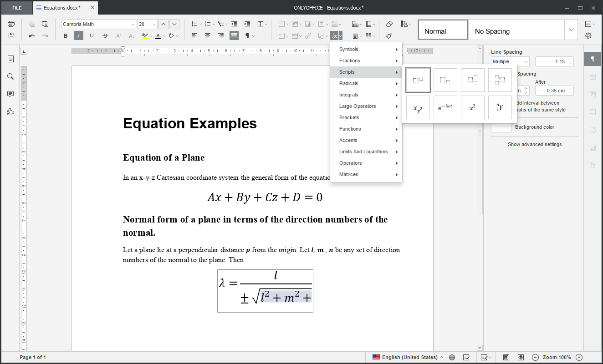603x364 pixels.
Task: Expand the numbering list dropdown
Action: [x=213, y=24]
